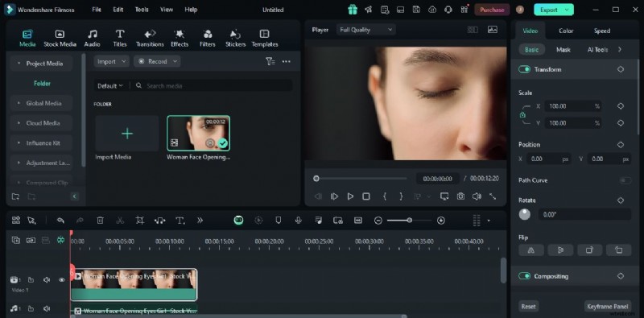This screenshot has width=644, height=318.
Task: Click the filter and sort media icon
Action: pos(270,62)
